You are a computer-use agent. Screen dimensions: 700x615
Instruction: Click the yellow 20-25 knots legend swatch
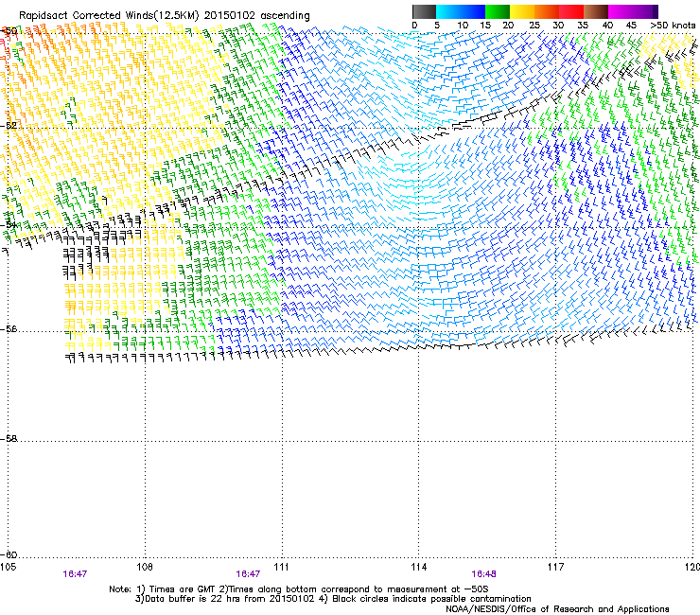coord(522,11)
